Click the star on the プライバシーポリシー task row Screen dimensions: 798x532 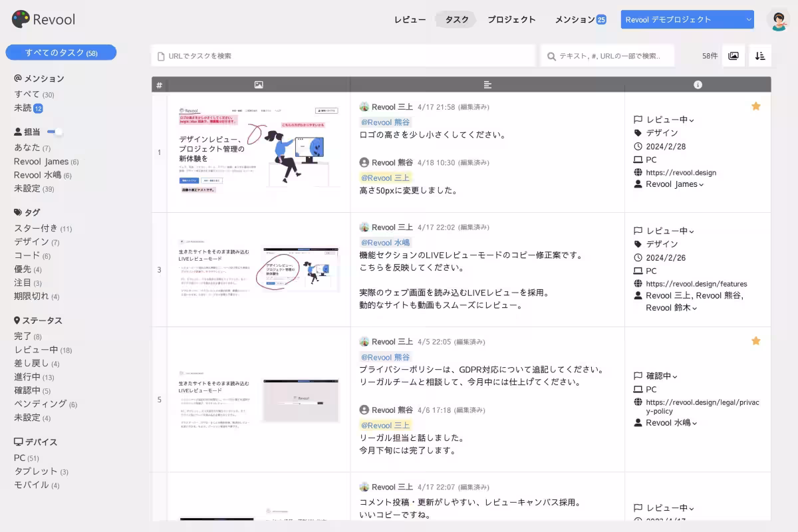pyautogui.click(x=756, y=340)
